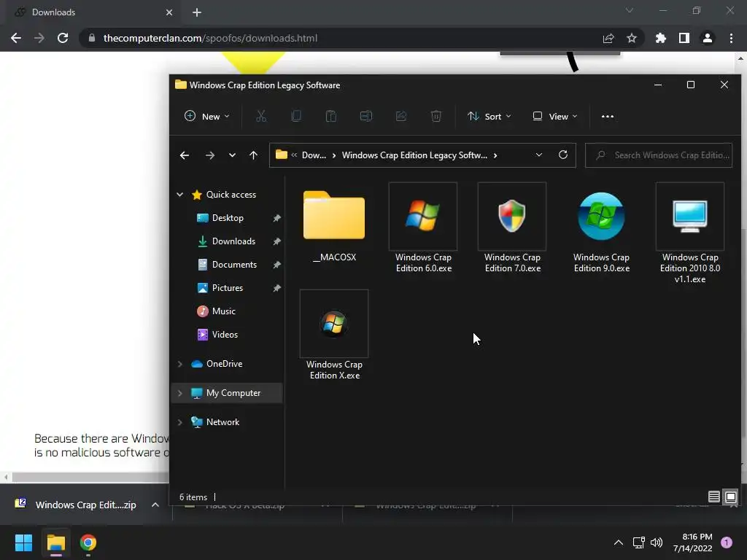Select Windows Crap Edition 6.0.exe
This screenshot has width=747, height=560.
point(423,228)
